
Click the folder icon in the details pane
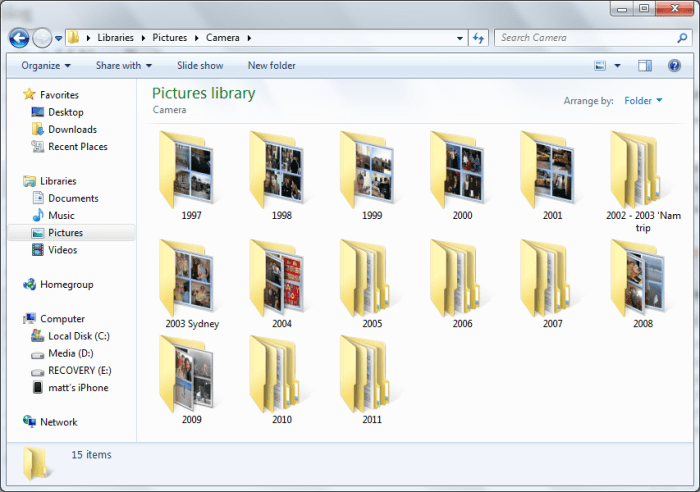click(36, 463)
